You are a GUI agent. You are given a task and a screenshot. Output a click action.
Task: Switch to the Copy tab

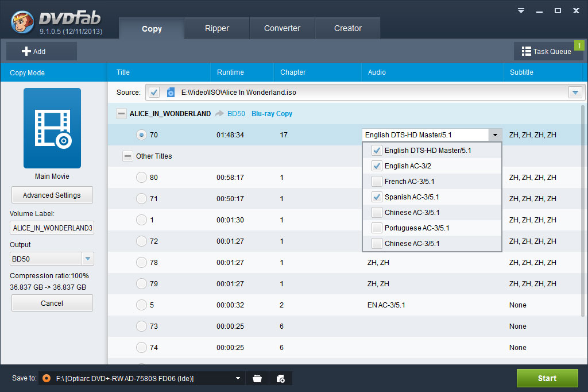pyautogui.click(x=152, y=29)
